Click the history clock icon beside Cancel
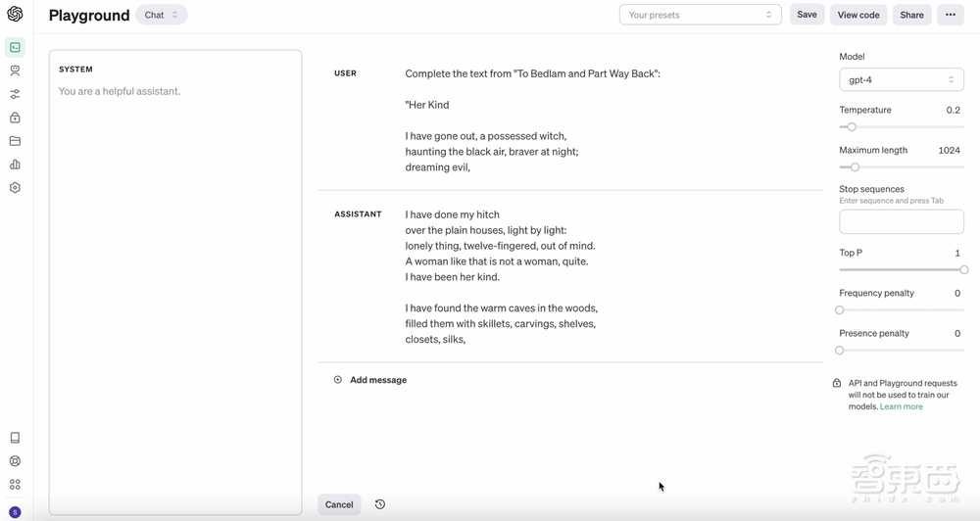Image resolution: width=980 pixels, height=521 pixels. tap(380, 504)
